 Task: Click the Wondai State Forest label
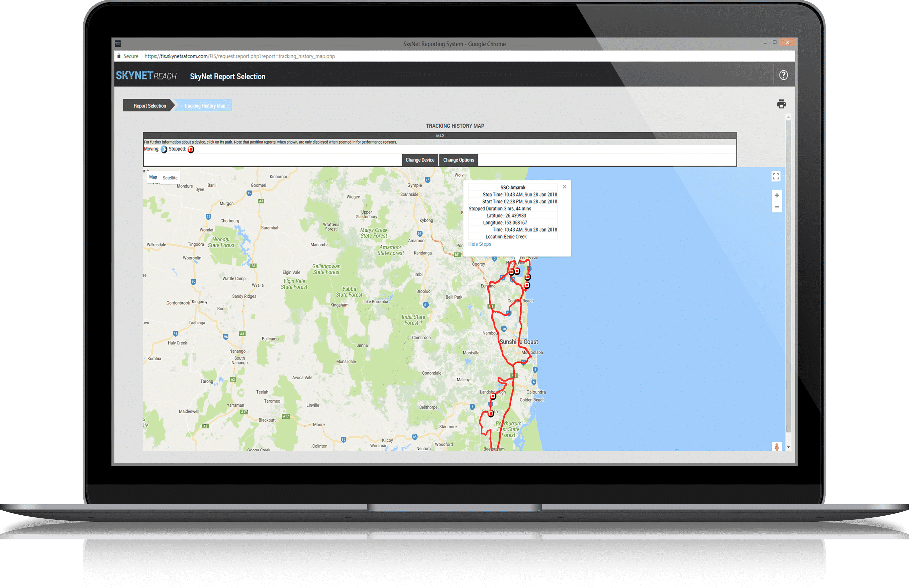(221, 242)
